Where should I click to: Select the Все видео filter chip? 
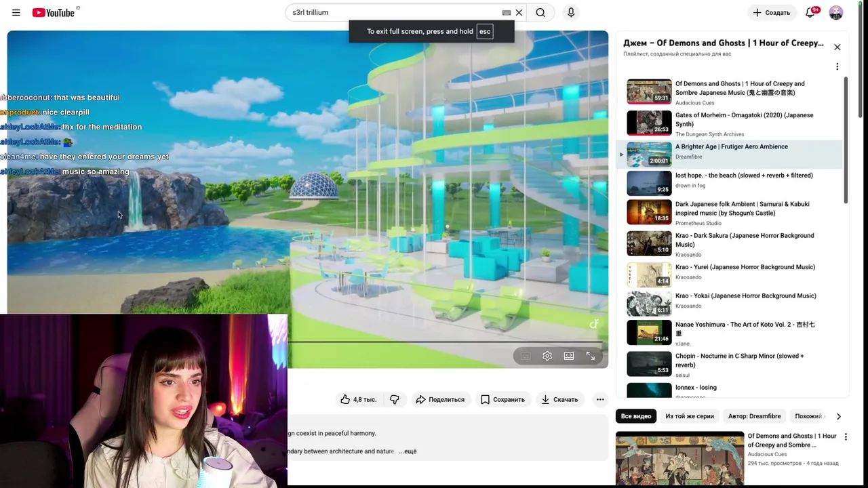click(x=636, y=416)
